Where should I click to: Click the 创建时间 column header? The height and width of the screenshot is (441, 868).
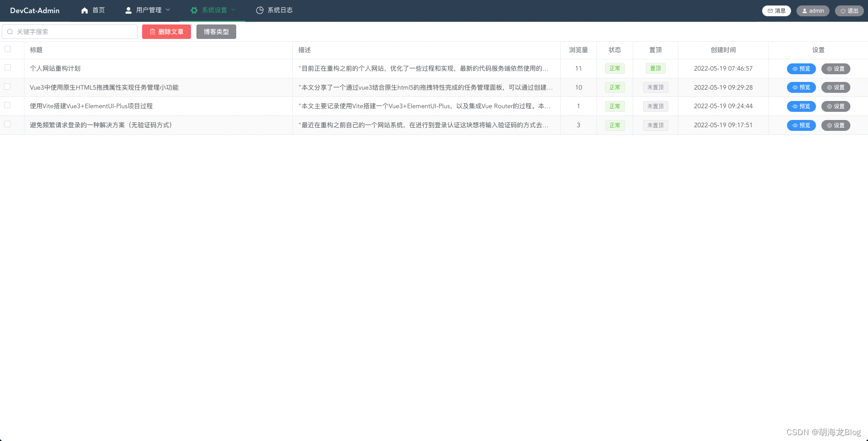pos(723,50)
